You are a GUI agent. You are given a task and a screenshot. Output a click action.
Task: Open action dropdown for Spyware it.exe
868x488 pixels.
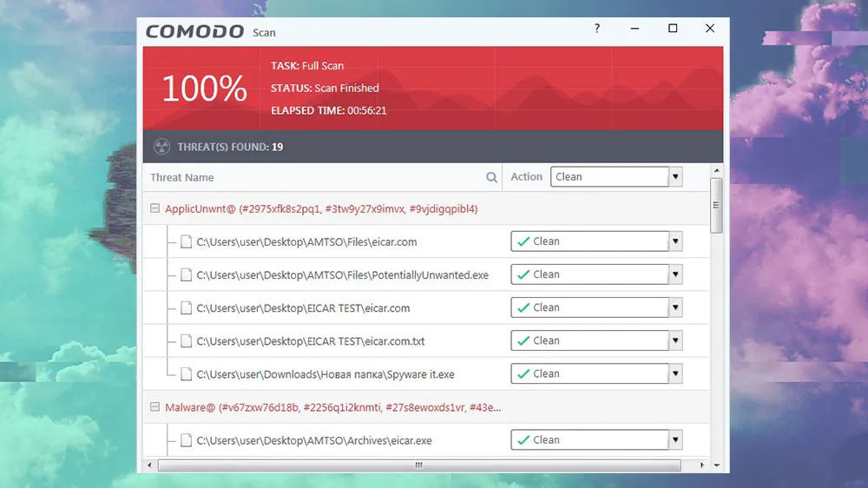point(675,374)
